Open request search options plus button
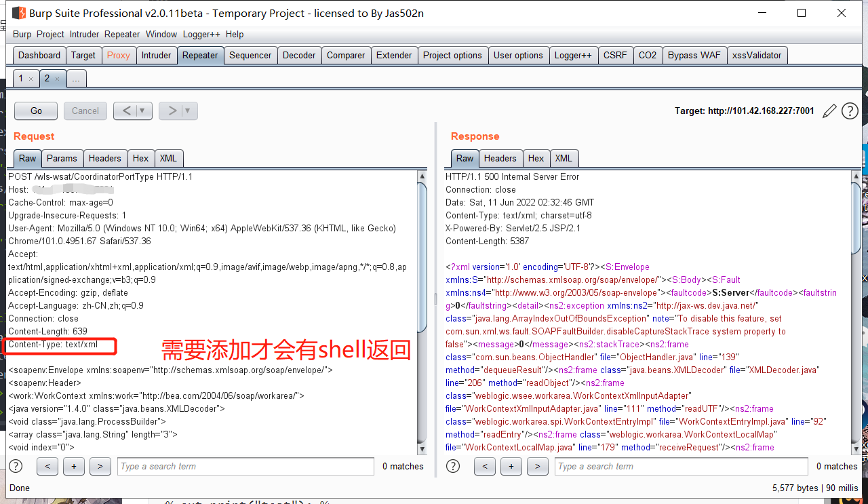This screenshot has height=504, width=868. pyautogui.click(x=74, y=466)
